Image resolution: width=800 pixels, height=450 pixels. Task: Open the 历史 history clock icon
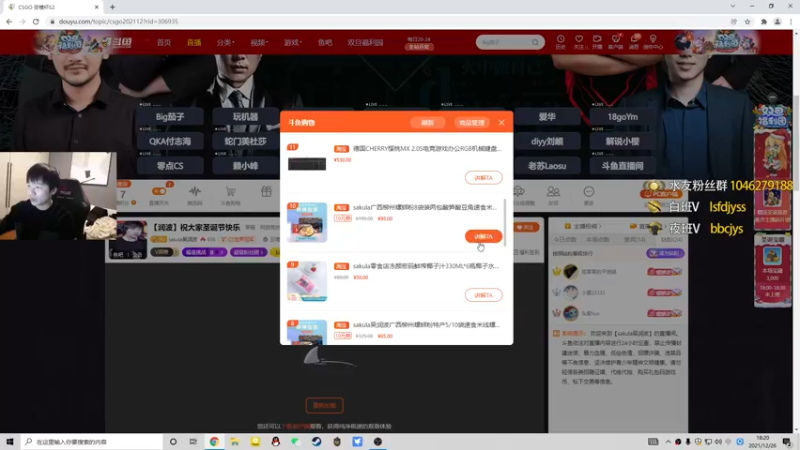[560, 42]
